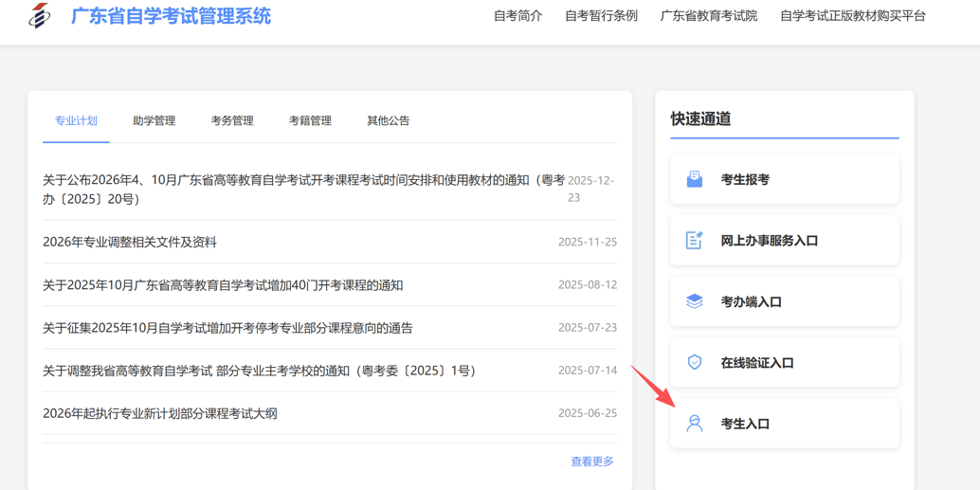980x490 pixels.
Task: Click the 考生报考 envelope icon
Action: [x=694, y=179]
